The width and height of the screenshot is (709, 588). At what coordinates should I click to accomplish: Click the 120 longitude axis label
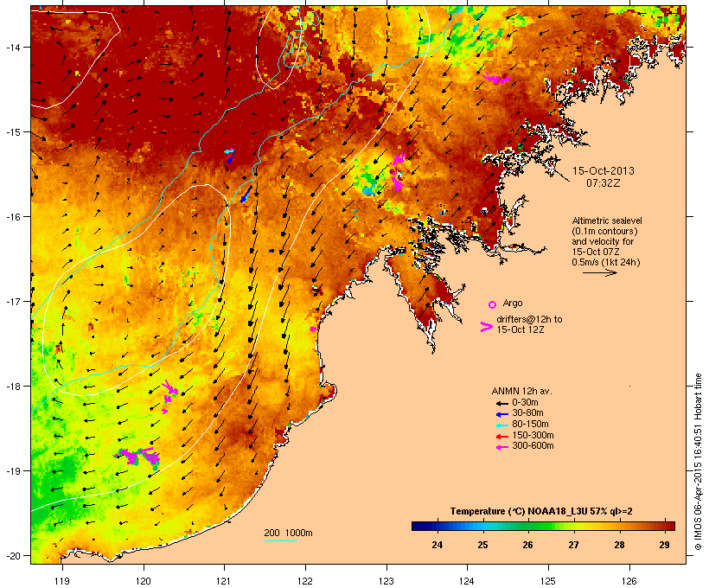click(144, 581)
